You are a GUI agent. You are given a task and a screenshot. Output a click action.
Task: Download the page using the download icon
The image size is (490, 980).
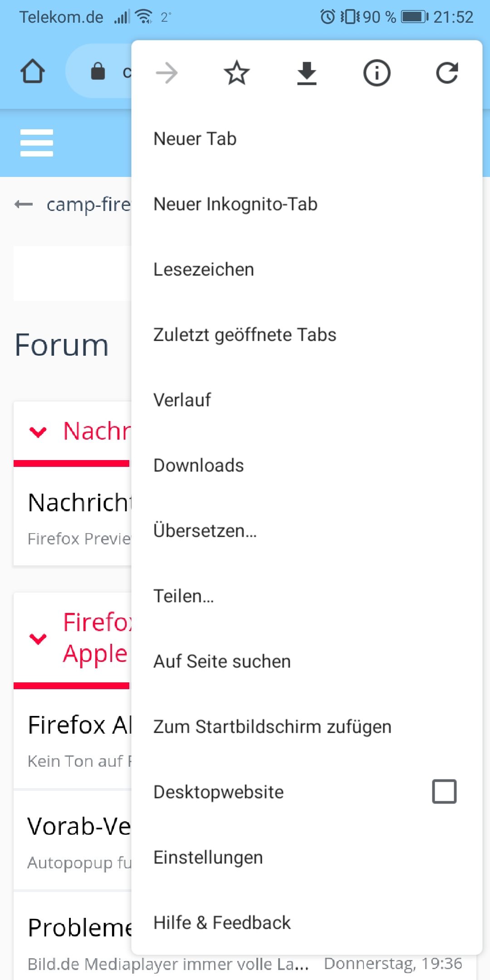click(307, 73)
